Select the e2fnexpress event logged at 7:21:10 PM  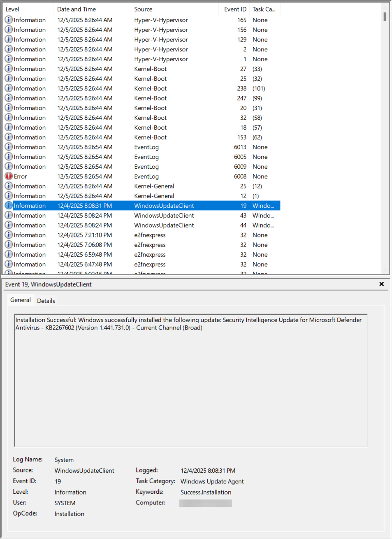[x=123, y=235]
